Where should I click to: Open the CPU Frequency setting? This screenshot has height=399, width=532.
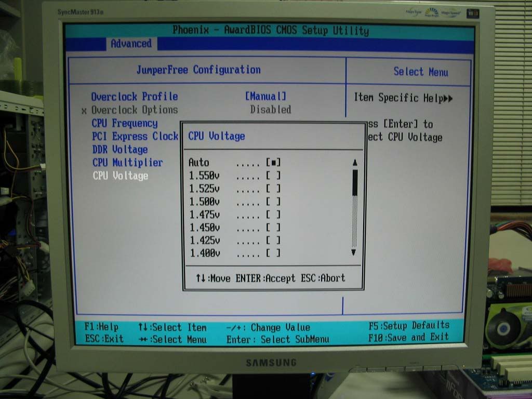[x=125, y=123]
